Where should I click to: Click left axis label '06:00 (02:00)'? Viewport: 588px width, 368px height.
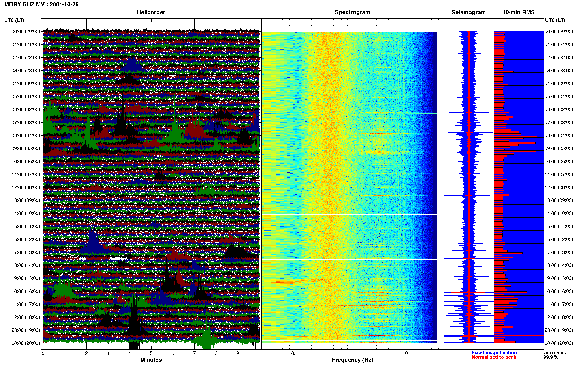pos(26,109)
